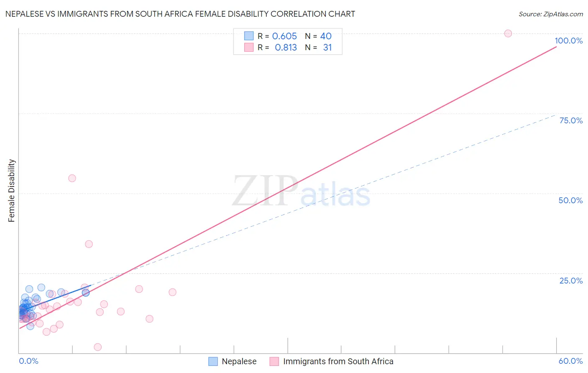588x373 pixels.
Task: Click the chart title text
Action: point(180,14)
